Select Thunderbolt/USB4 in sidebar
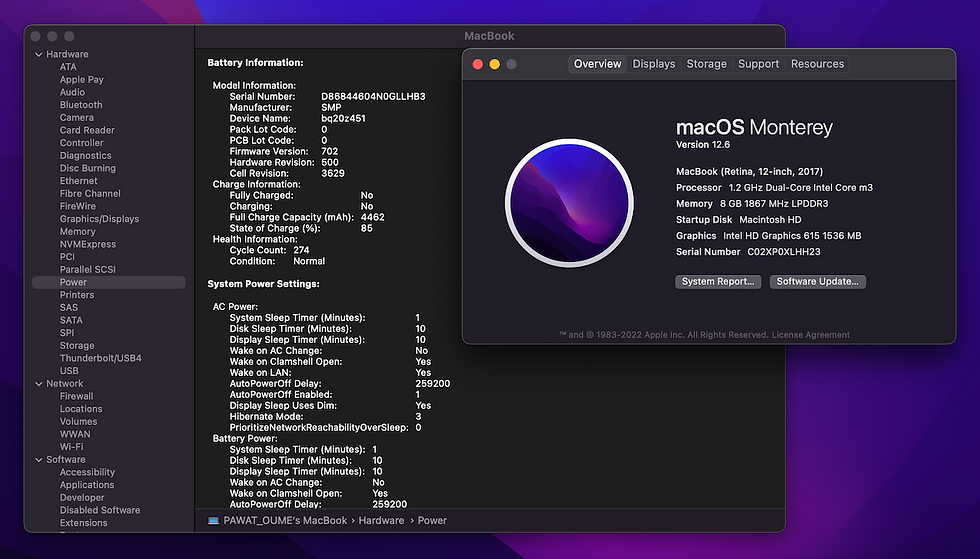The width and height of the screenshot is (980, 559). 101,358
